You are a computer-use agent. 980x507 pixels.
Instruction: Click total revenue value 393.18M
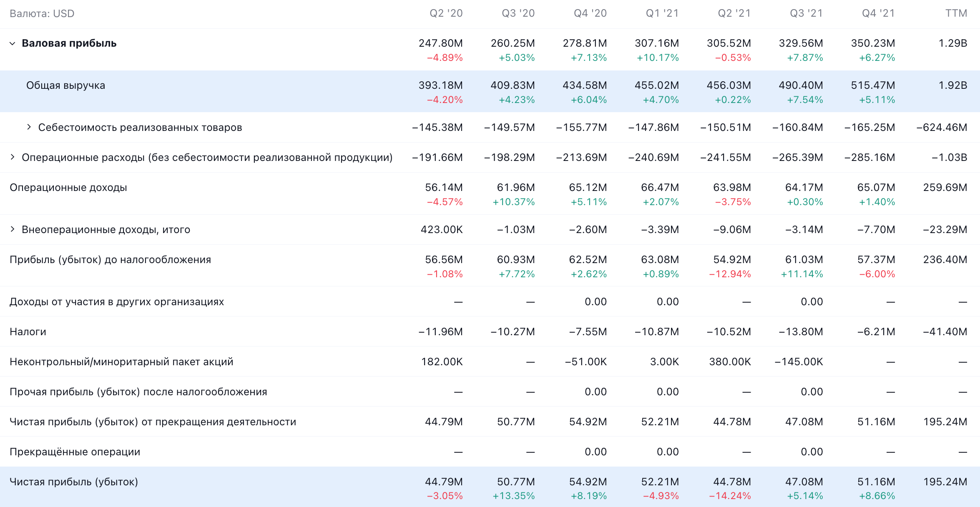point(441,85)
